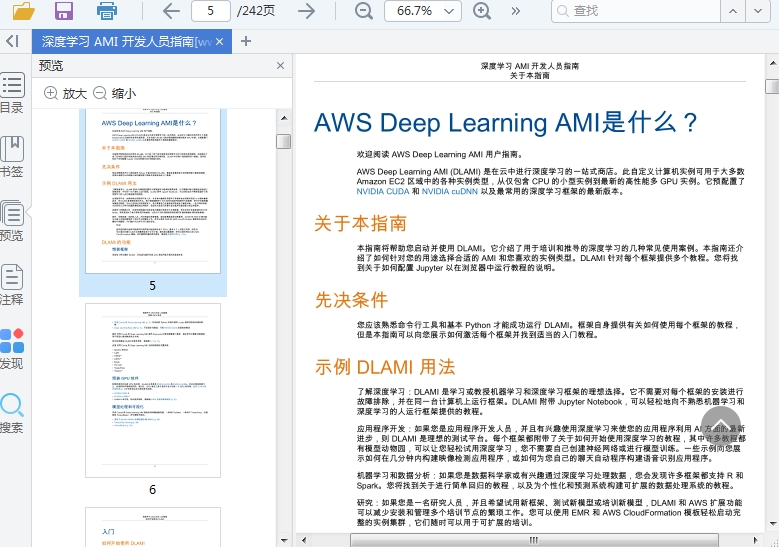This screenshot has height=547, width=779.
Task: Click the document vertical scrollbar handle
Action: [772, 86]
